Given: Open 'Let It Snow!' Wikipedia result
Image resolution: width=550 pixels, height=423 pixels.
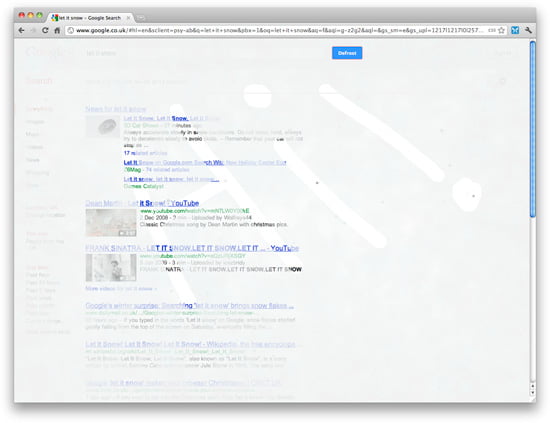Looking at the screenshot, I should 190,344.
